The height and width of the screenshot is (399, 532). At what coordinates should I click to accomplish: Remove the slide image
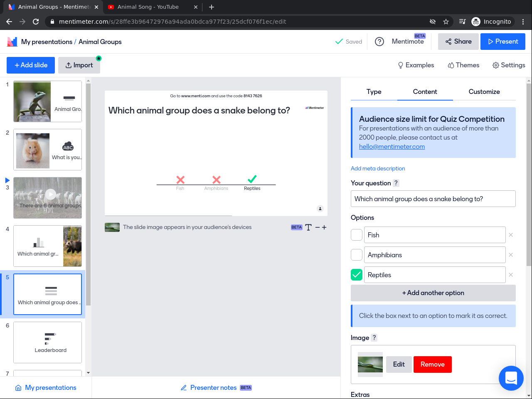point(433,365)
